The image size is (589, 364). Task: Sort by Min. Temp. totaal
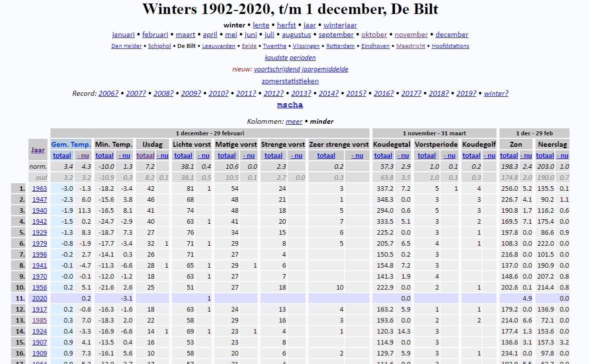point(104,155)
